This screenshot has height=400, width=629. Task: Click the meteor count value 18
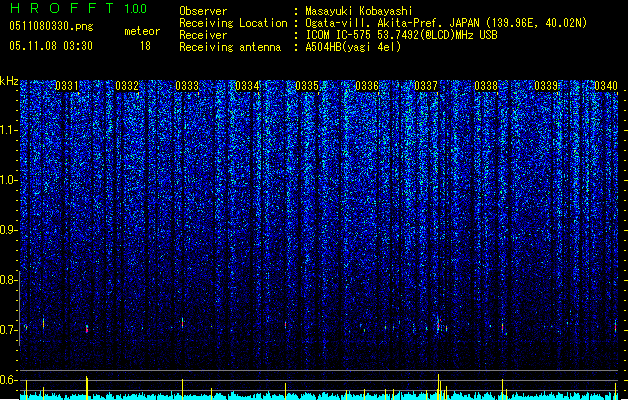(145, 46)
